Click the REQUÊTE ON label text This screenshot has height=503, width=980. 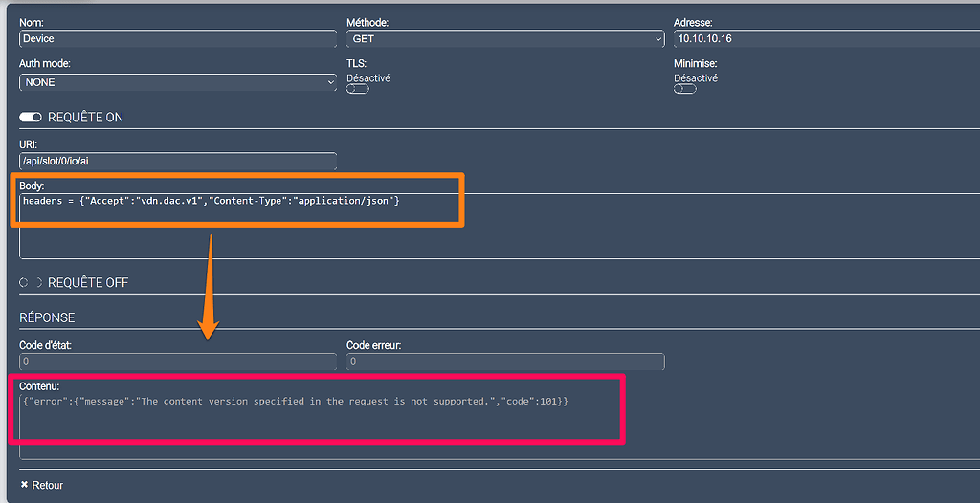85,118
